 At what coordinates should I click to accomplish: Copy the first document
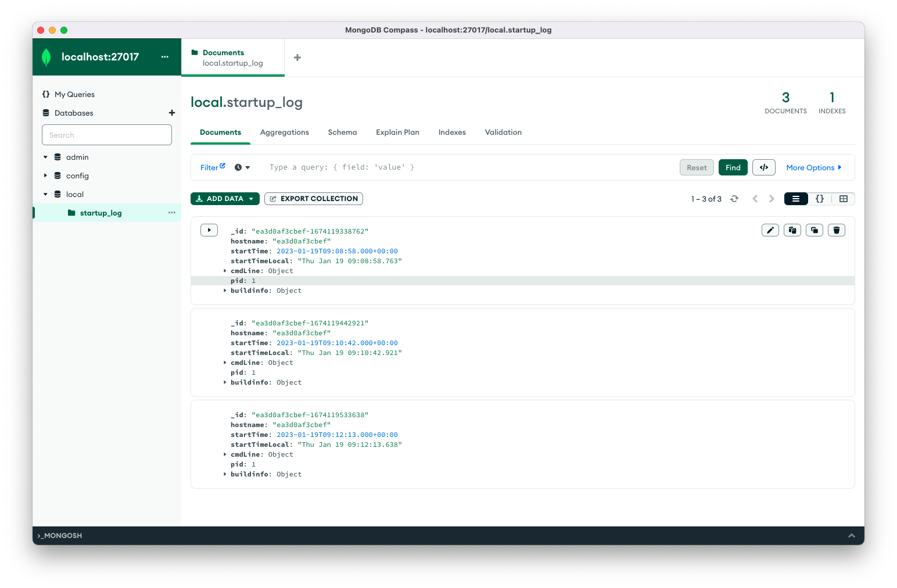tap(792, 230)
